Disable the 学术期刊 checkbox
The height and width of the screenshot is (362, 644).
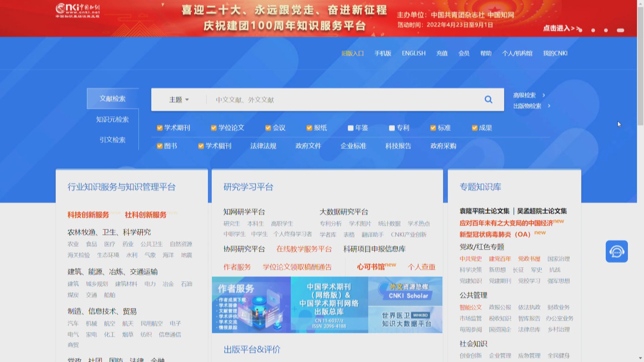159,128
